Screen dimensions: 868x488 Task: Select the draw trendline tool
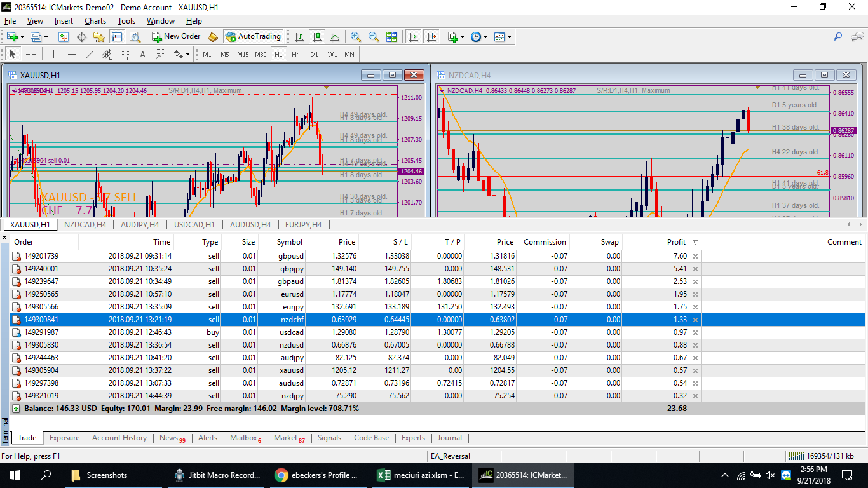pyautogui.click(x=90, y=54)
